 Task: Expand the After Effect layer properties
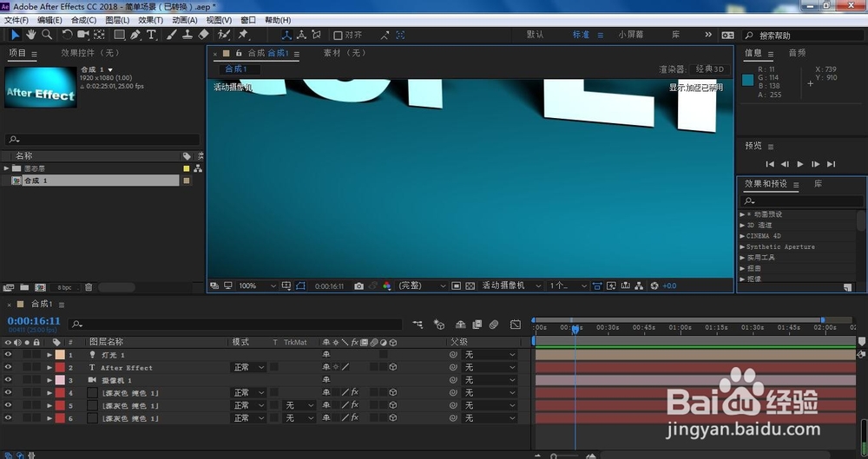pos(49,368)
